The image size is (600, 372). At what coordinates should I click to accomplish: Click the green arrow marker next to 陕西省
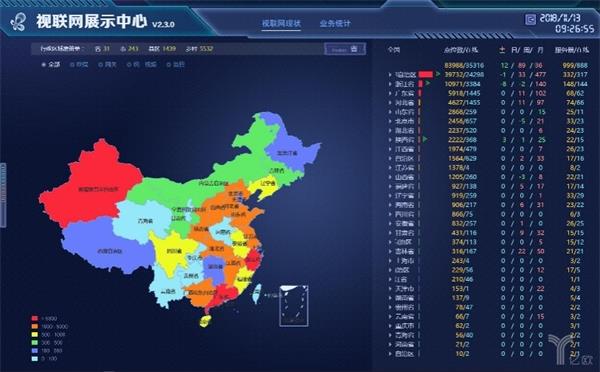(425, 139)
